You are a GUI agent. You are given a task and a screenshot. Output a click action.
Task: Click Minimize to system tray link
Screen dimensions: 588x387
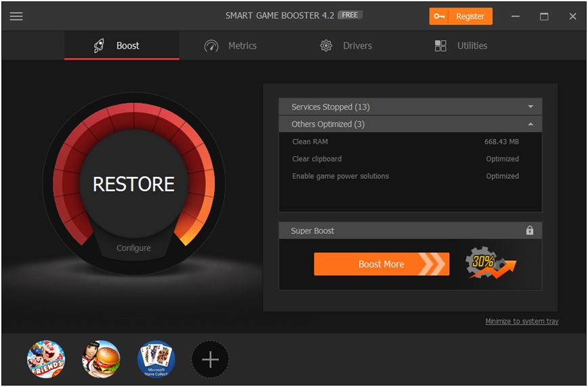pos(522,321)
